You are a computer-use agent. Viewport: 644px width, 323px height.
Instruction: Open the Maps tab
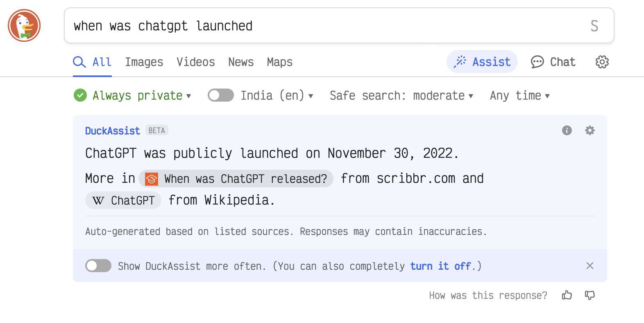280,62
